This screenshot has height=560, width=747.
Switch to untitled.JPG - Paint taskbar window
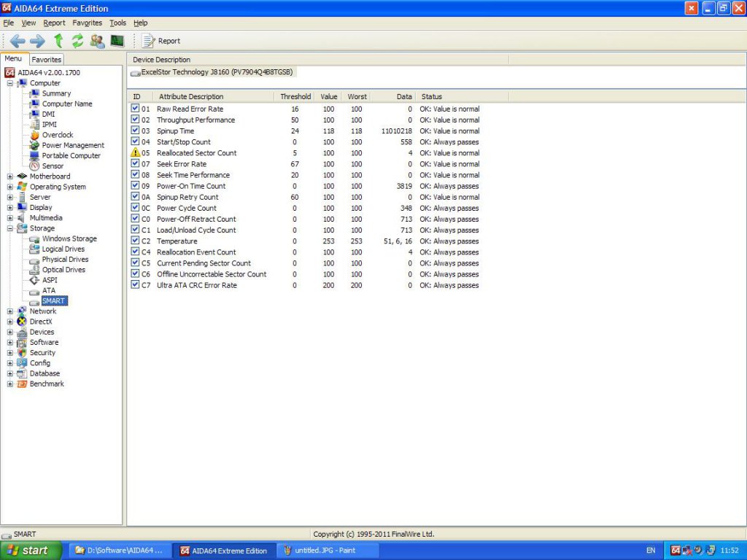(328, 551)
